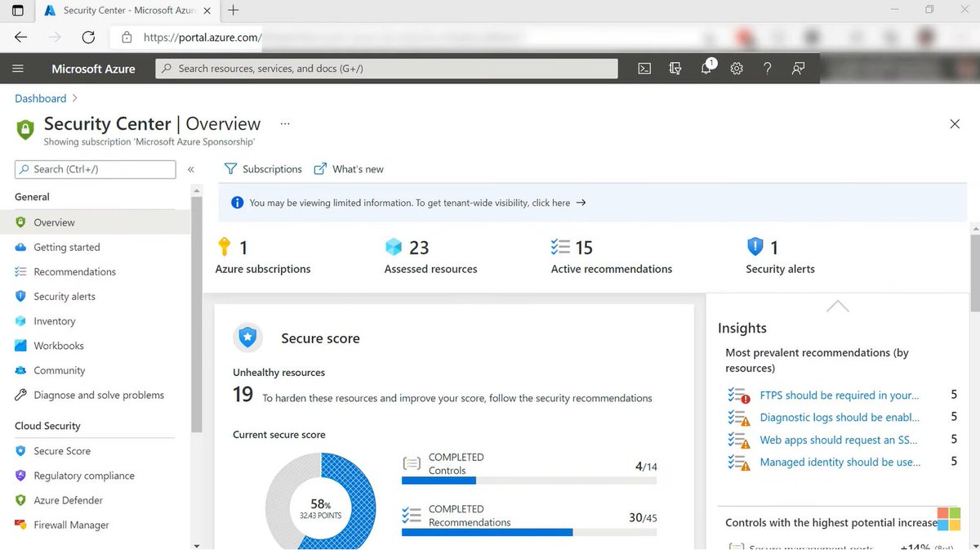This screenshot has width=980, height=550.
Task: Collapse the Insights panel with the up chevron
Action: [x=837, y=306]
